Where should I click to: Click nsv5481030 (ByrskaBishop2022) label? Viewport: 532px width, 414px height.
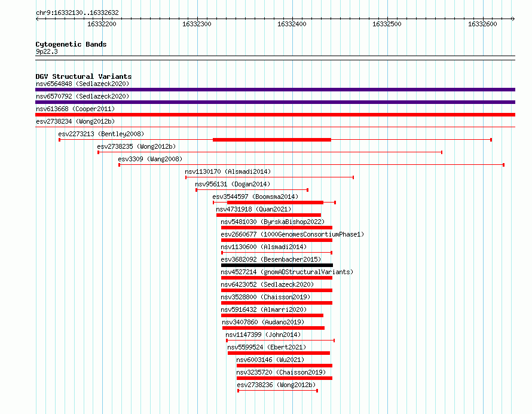(273, 222)
